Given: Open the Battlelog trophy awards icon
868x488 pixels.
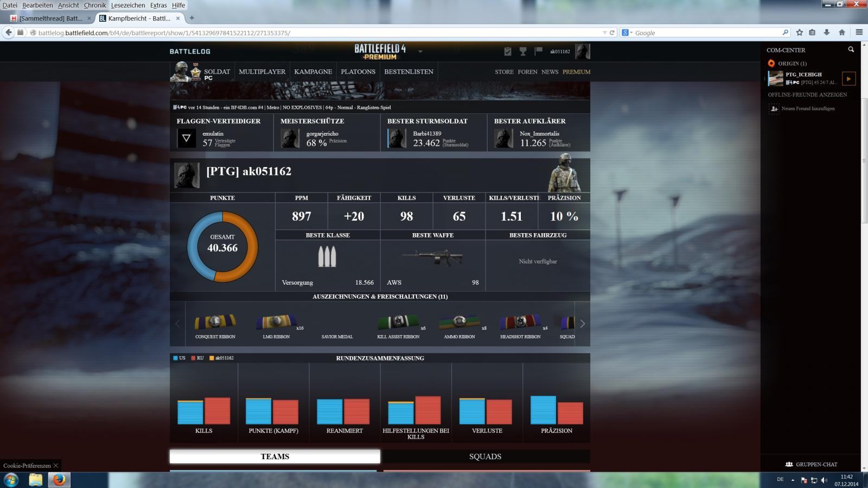Looking at the screenshot, I should (x=523, y=52).
